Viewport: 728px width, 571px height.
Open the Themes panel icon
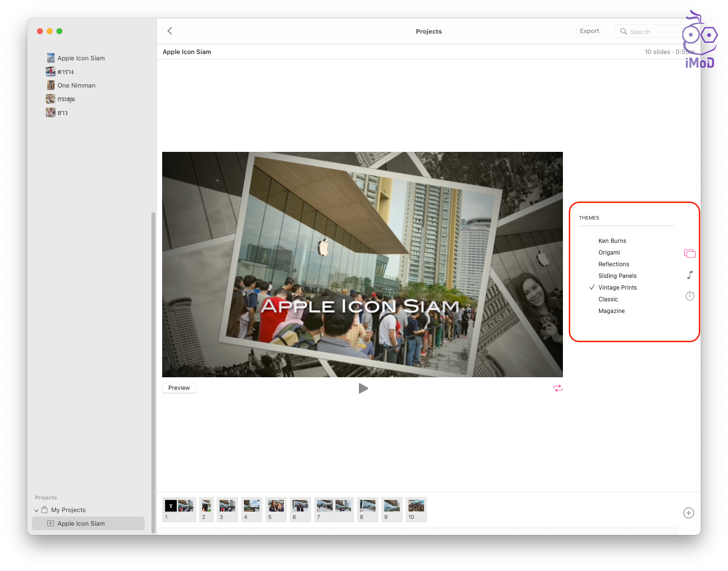pyautogui.click(x=690, y=254)
